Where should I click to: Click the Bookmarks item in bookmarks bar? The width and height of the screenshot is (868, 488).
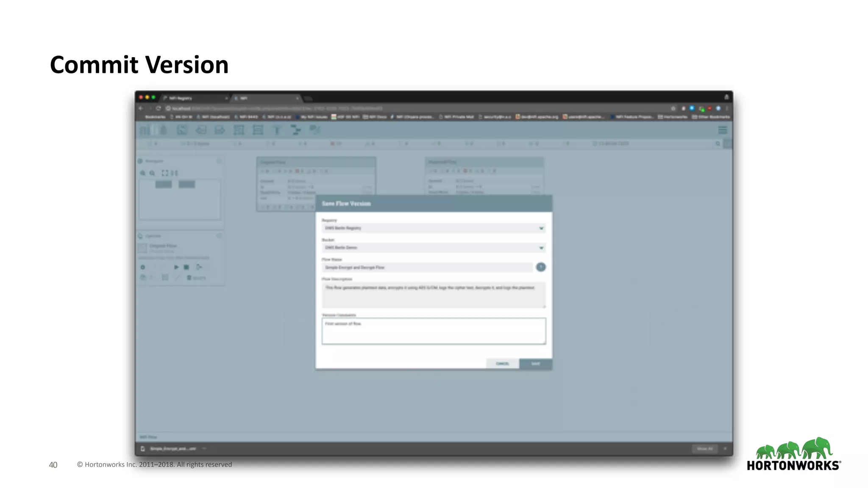coord(155,117)
